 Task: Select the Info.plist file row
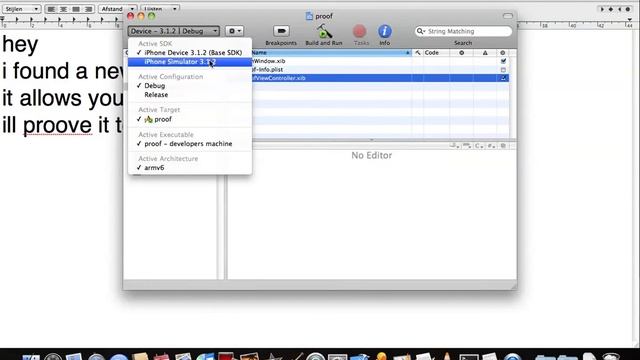(380, 69)
